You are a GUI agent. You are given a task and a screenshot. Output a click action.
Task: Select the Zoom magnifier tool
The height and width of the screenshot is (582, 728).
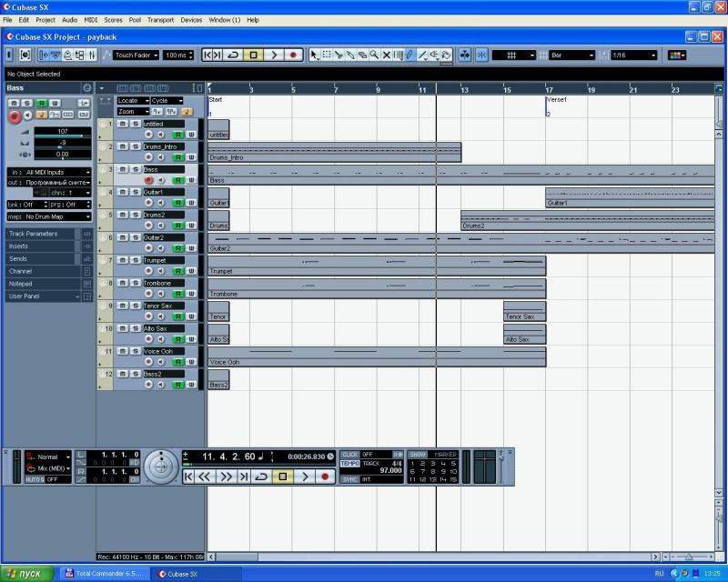tap(374, 55)
